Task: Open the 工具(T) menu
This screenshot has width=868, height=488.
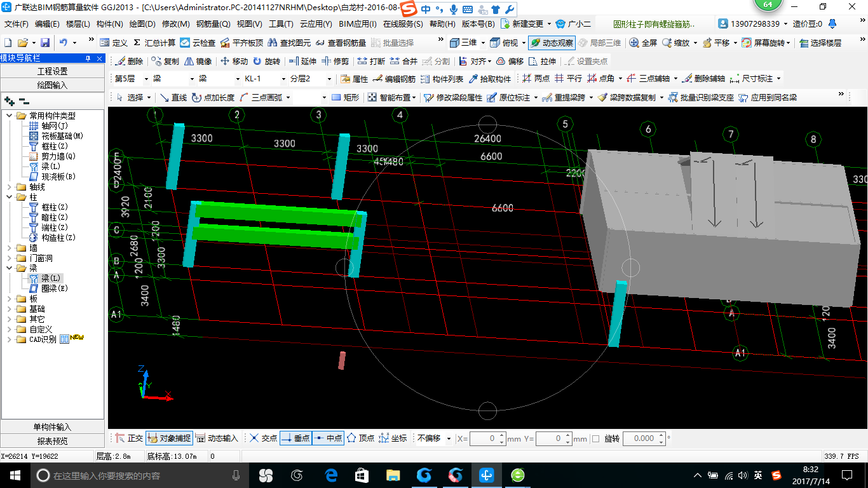Action: (281, 24)
